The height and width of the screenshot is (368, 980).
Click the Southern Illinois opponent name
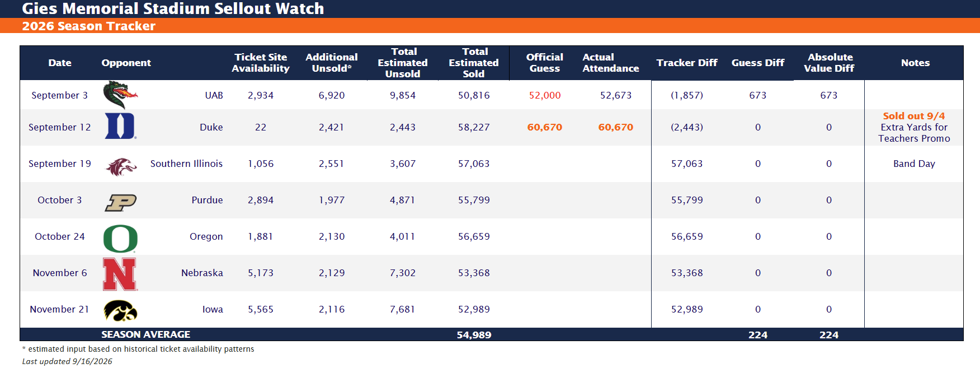186,164
